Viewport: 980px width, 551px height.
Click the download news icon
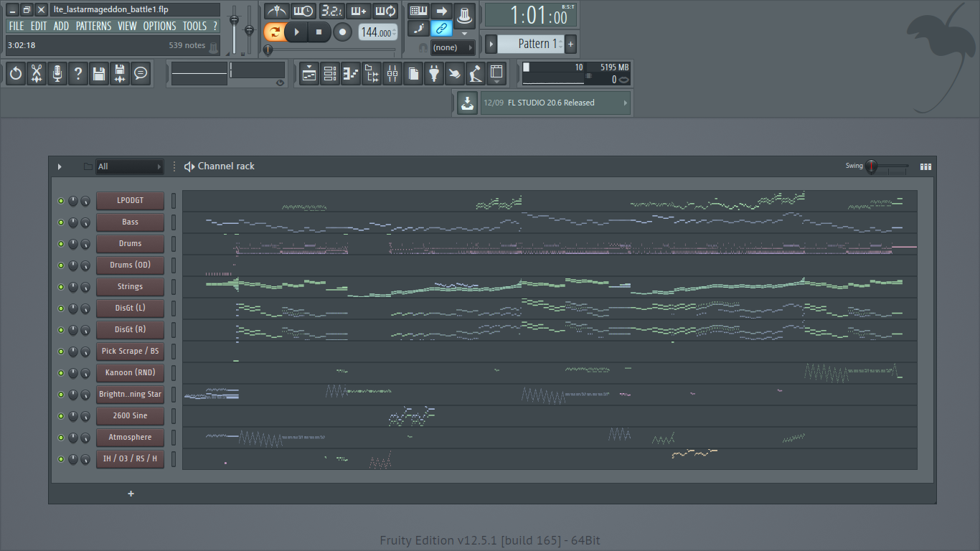tap(467, 103)
